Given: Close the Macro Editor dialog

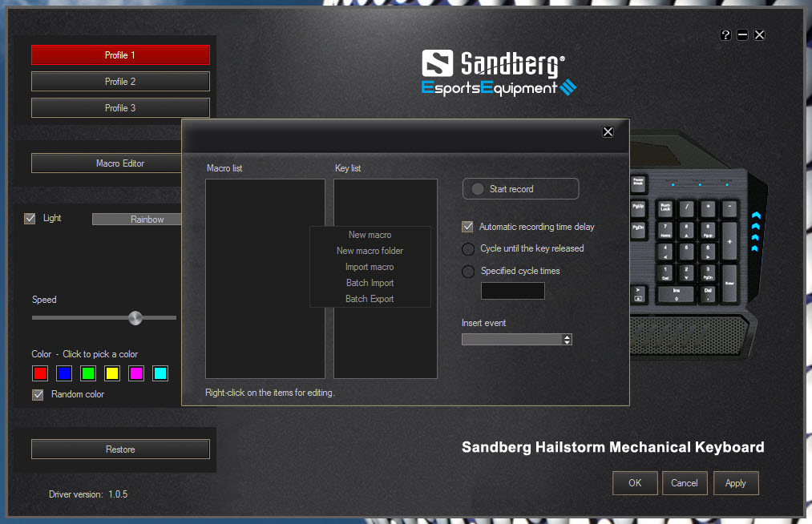Looking at the screenshot, I should (608, 131).
